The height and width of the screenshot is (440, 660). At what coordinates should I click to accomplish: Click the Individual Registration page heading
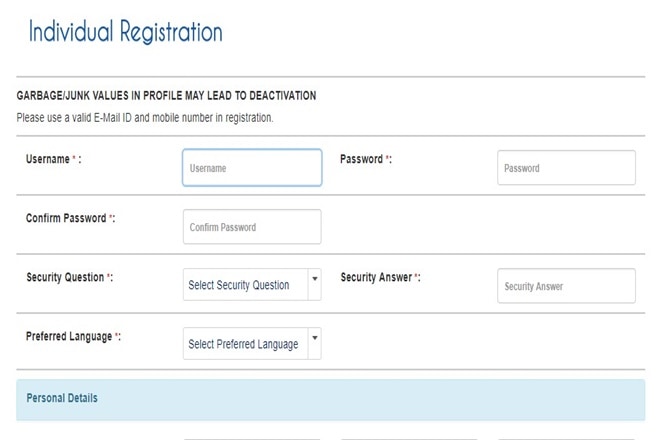(x=125, y=32)
